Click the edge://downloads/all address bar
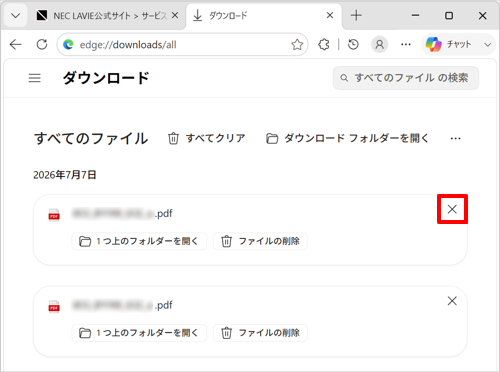Viewport: 500px width, 372px height. pos(182,44)
